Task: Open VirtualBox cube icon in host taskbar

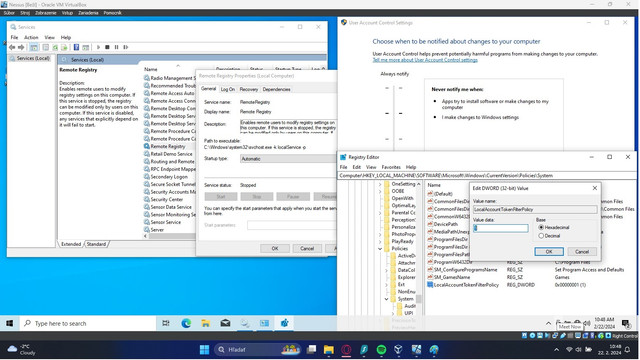Action: click(398, 349)
